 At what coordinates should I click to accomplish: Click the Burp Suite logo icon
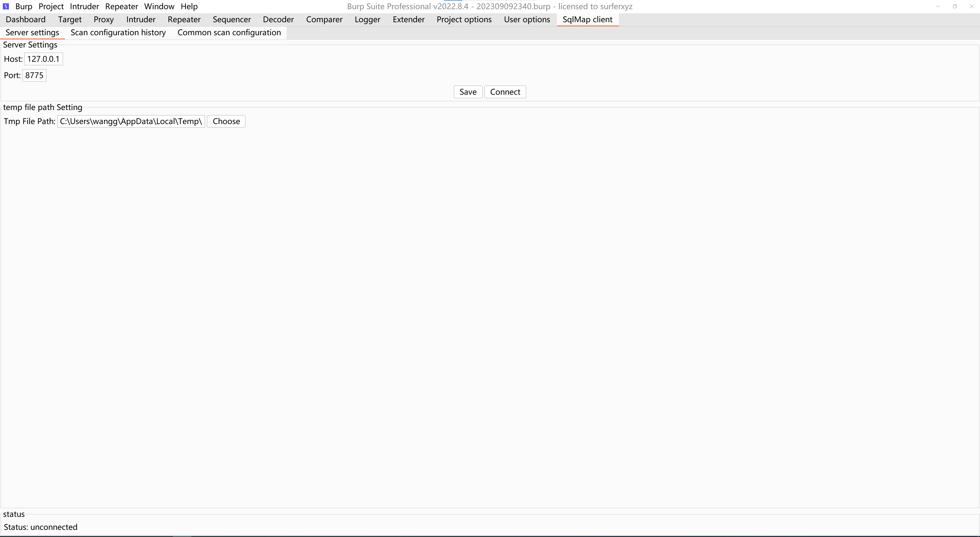click(6, 6)
